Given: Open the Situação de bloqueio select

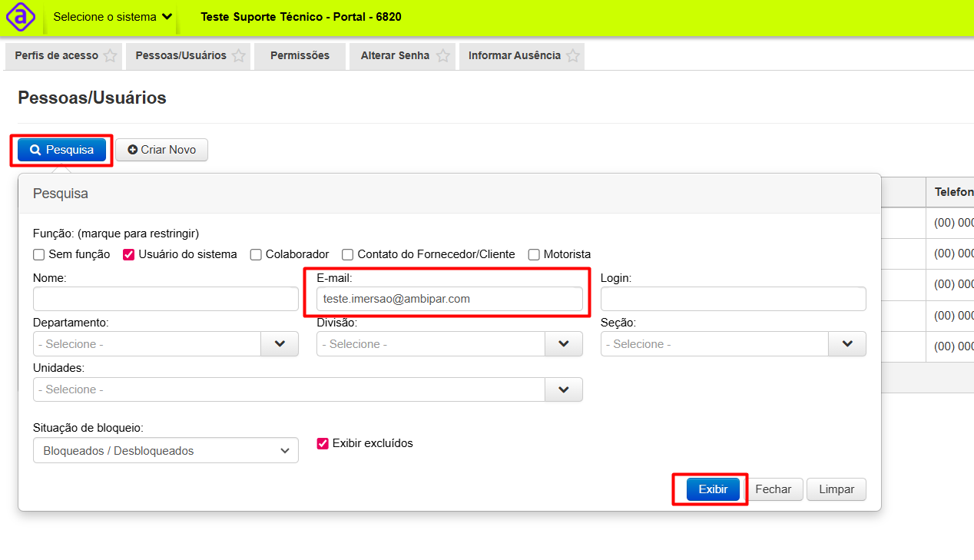Looking at the screenshot, I should (165, 451).
